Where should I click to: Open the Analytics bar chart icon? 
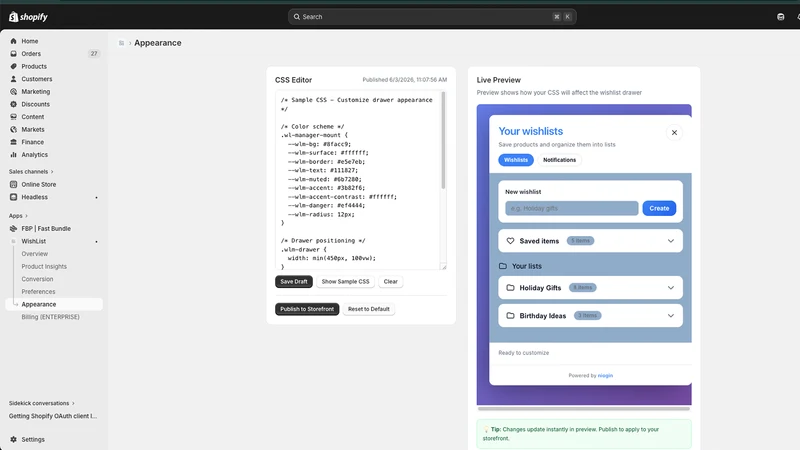(13, 155)
